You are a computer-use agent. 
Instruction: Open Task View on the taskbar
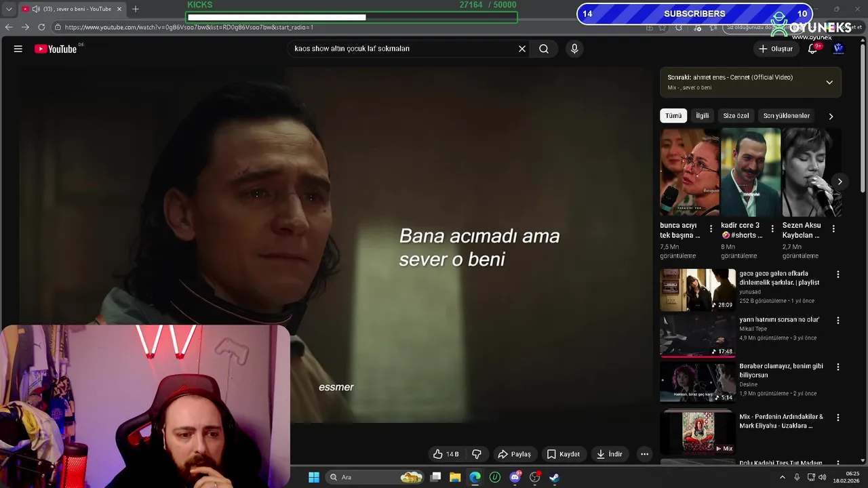(x=436, y=477)
